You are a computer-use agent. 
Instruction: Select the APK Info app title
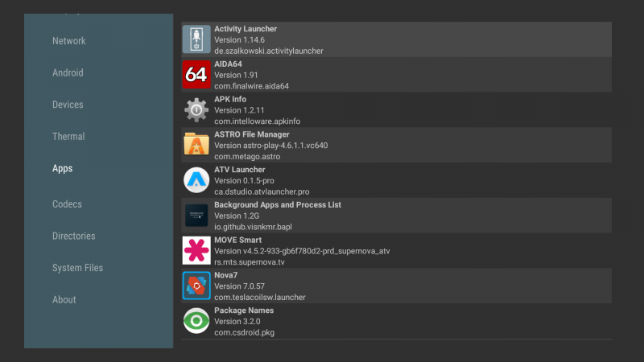[x=230, y=99]
